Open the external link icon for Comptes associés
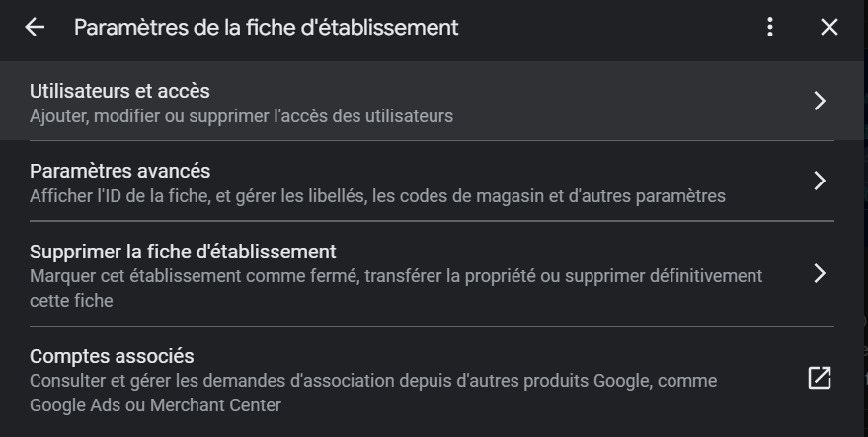 pos(819,378)
